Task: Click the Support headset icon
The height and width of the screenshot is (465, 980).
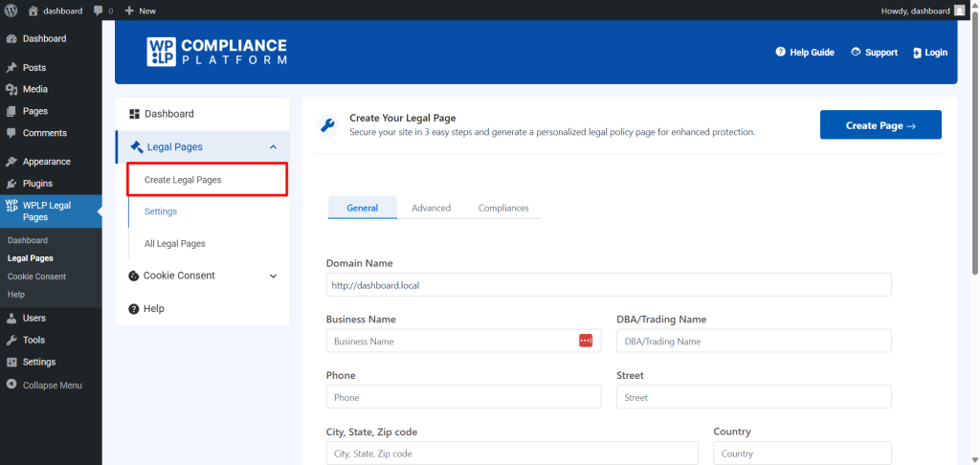Action: (x=857, y=52)
